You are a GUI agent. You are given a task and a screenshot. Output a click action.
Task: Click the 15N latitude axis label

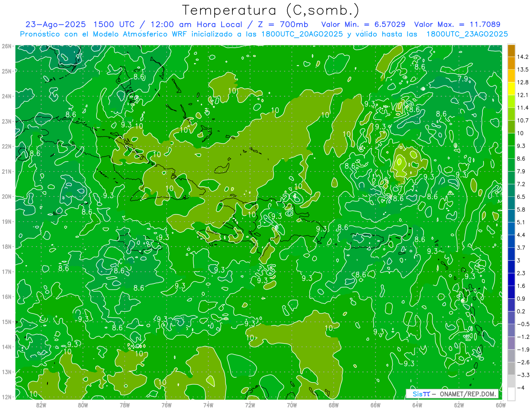coord(6,322)
